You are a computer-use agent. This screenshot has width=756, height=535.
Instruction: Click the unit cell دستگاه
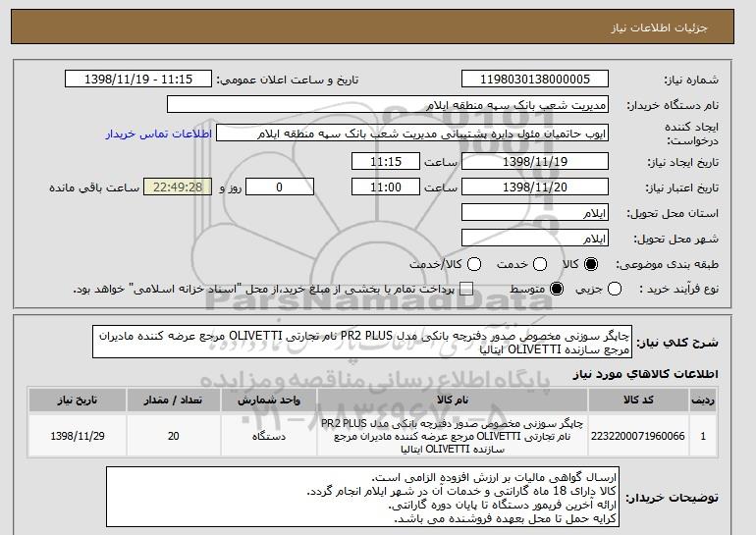(x=269, y=436)
